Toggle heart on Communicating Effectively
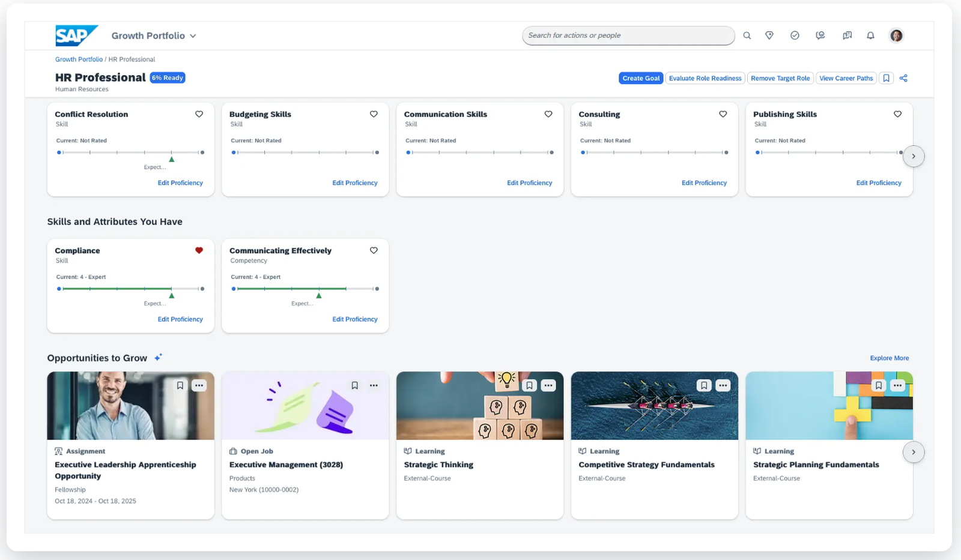 [374, 250]
